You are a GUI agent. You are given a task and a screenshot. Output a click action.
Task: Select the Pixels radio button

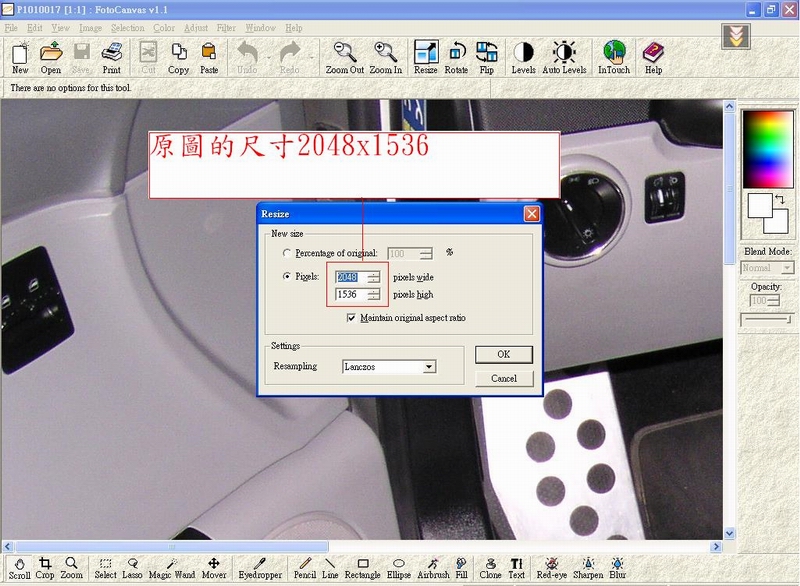point(288,277)
